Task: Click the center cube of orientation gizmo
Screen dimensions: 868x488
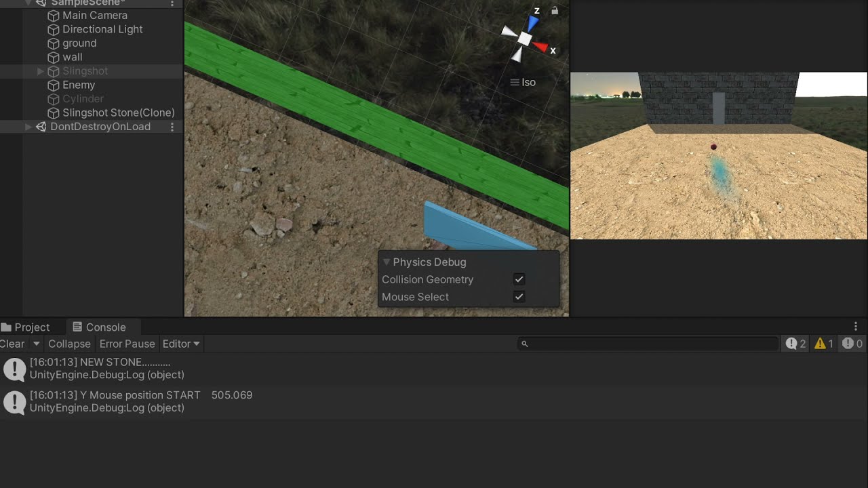Action: [x=524, y=39]
